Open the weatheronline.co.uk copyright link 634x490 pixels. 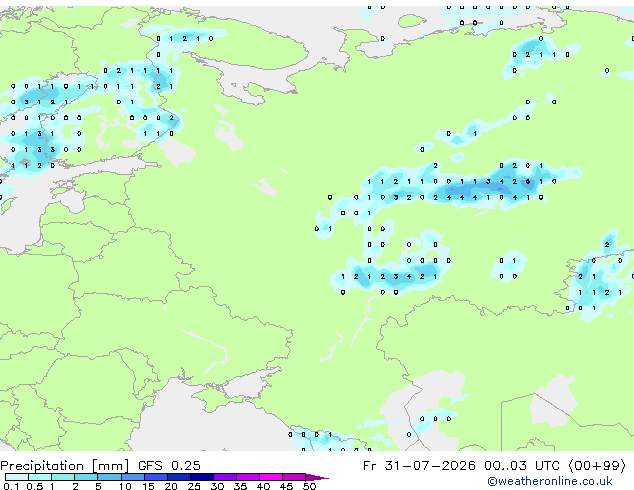click(549, 481)
